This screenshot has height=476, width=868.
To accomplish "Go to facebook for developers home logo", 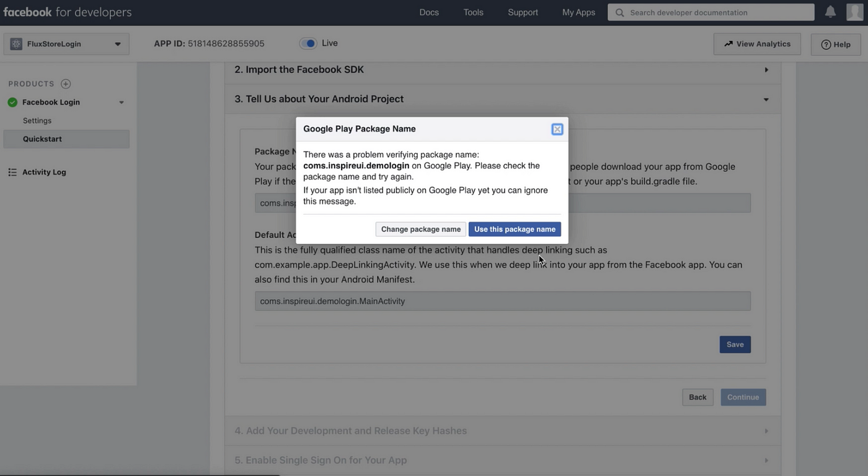I will pyautogui.click(x=67, y=12).
